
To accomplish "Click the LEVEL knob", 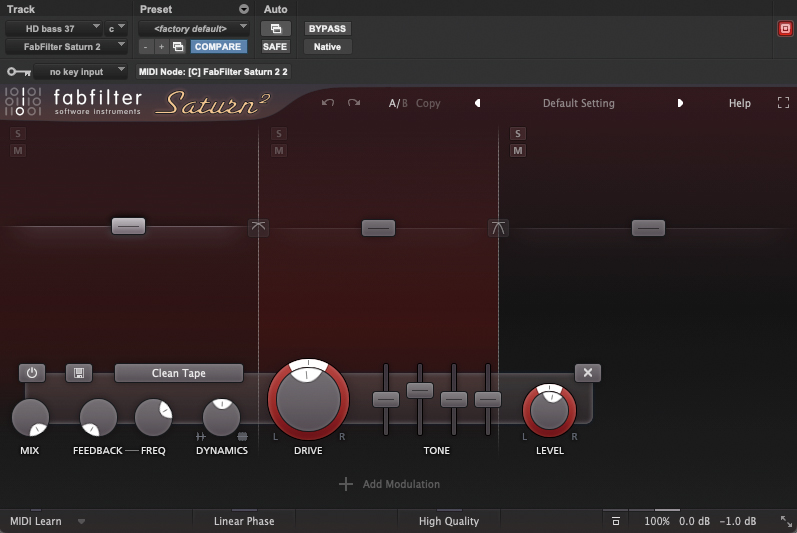I will point(549,410).
